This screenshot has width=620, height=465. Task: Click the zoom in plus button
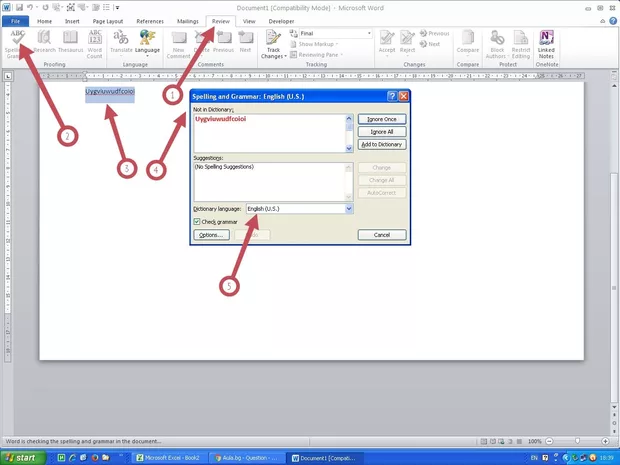605,441
